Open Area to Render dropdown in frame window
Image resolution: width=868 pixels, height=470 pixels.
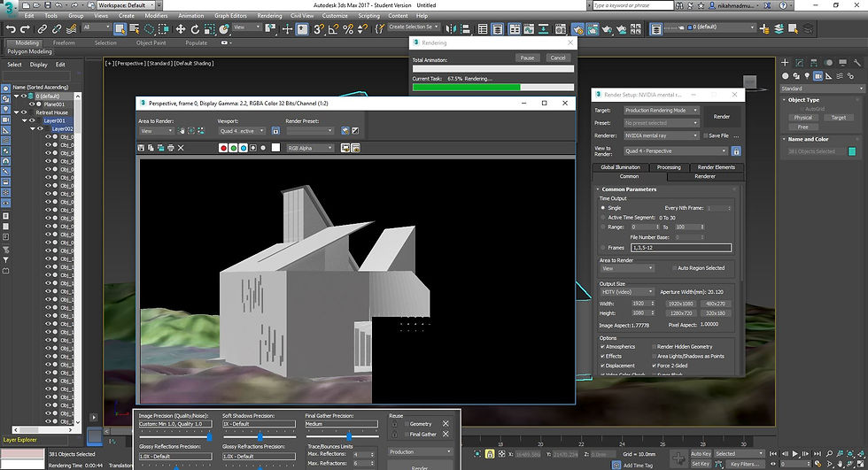pyautogui.click(x=156, y=131)
